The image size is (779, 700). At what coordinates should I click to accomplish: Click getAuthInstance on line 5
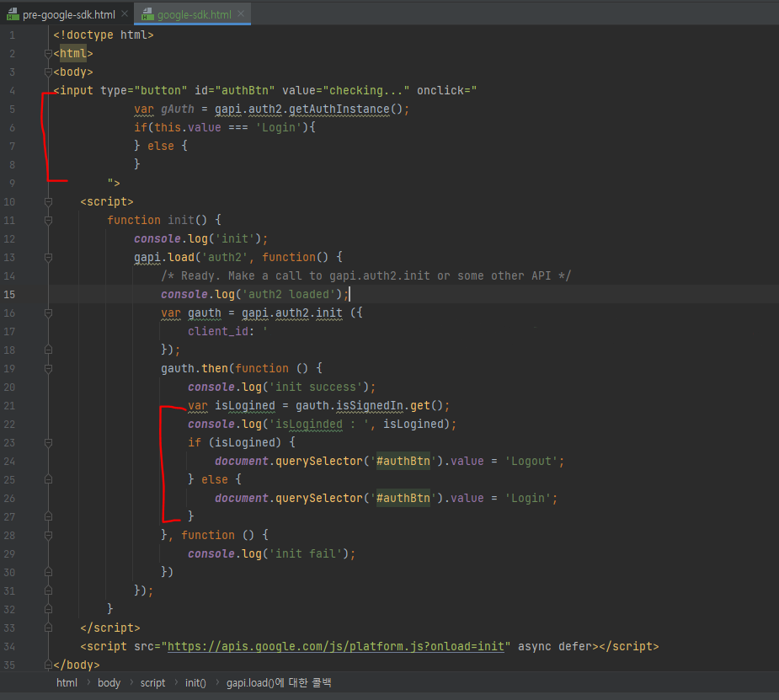(x=339, y=109)
